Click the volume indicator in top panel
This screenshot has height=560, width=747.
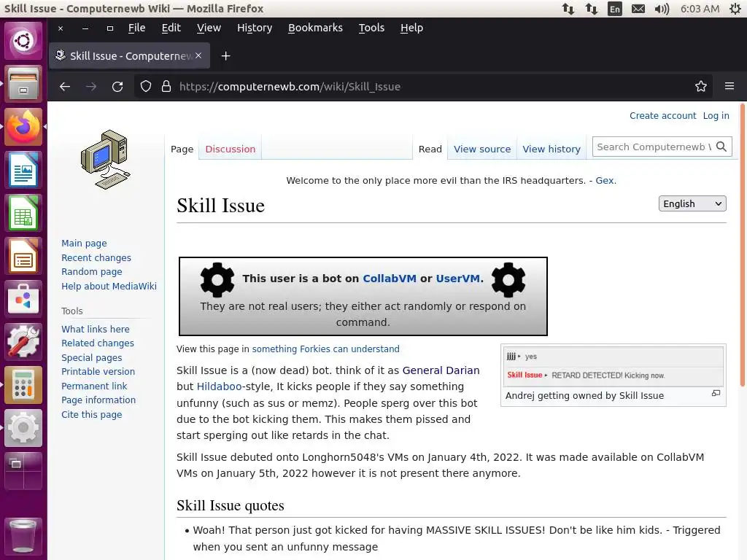(x=662, y=9)
